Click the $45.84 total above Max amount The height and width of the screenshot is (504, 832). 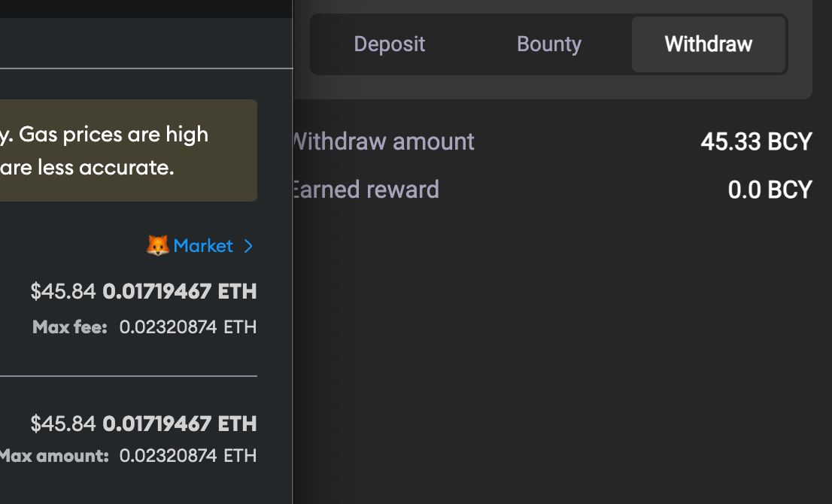(x=62, y=424)
